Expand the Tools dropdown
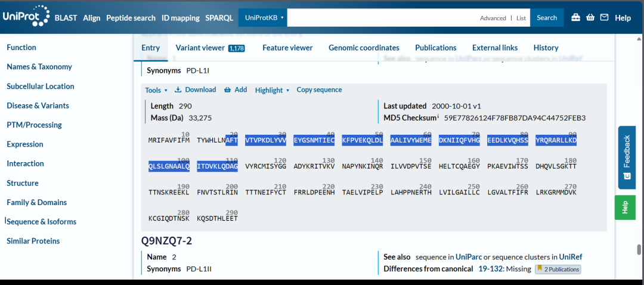Screen dimensions: 644x285 tap(156, 90)
